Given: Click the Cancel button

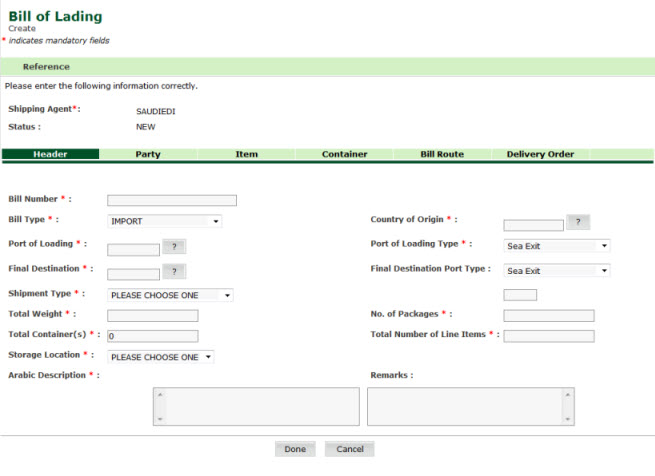Looking at the screenshot, I should click(x=349, y=450).
